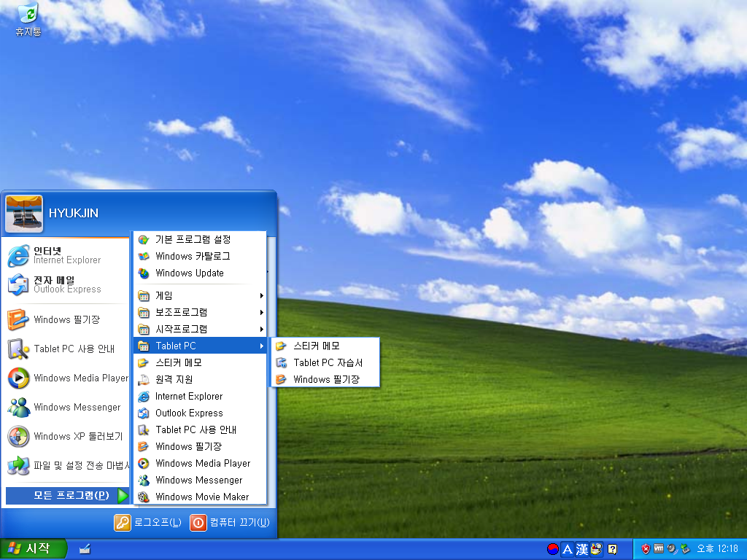This screenshot has width=747, height=560.
Task: Click the red security shield tray icon
Action: tap(646, 549)
